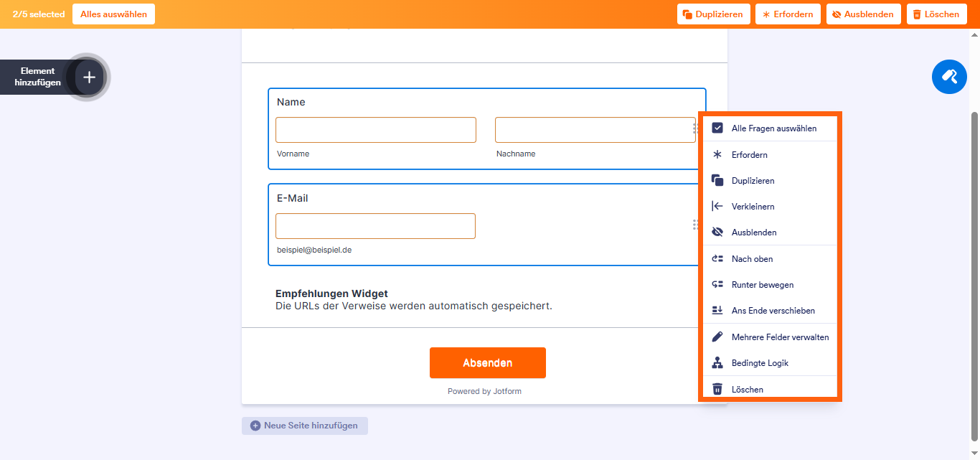Select Löschen at bottom of context menu

pos(747,390)
